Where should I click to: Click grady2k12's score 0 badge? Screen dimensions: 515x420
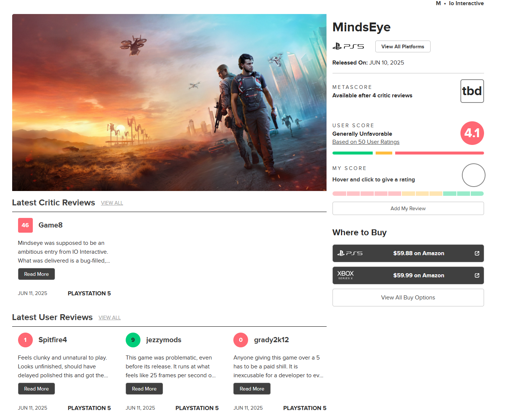click(x=241, y=340)
